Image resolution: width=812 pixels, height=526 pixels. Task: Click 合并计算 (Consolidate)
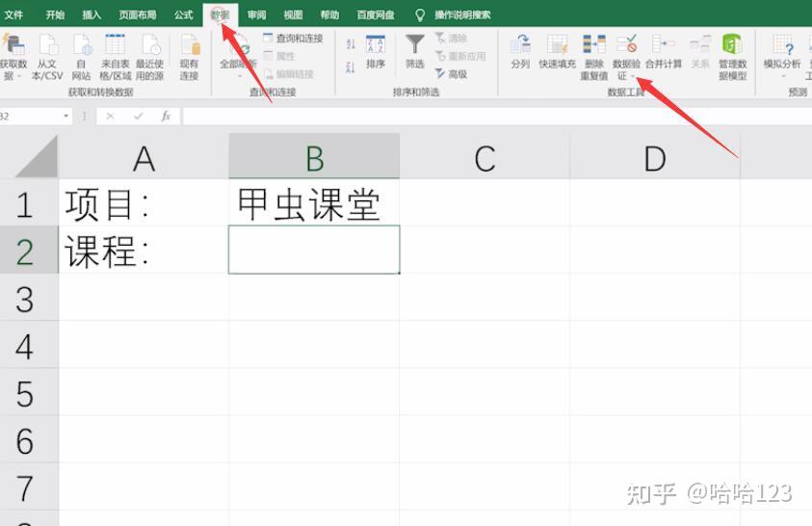coord(664,52)
